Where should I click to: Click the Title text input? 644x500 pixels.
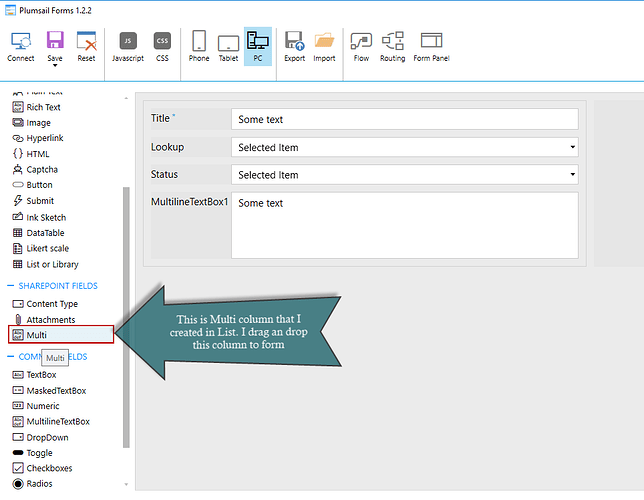(405, 119)
